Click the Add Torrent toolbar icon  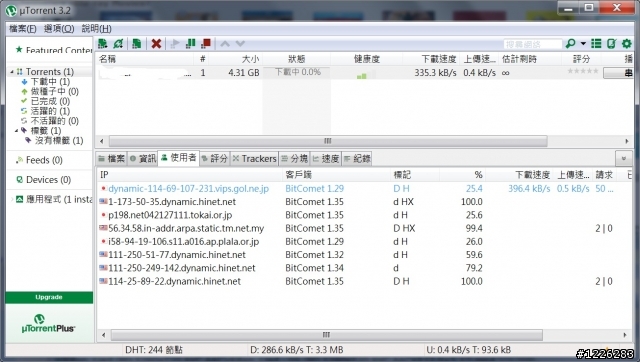point(102,43)
